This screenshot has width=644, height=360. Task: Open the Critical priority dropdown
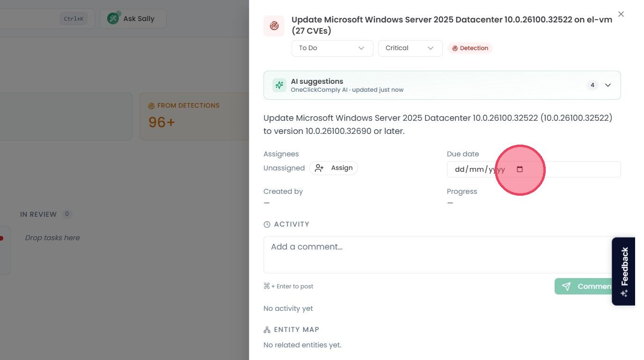410,48
